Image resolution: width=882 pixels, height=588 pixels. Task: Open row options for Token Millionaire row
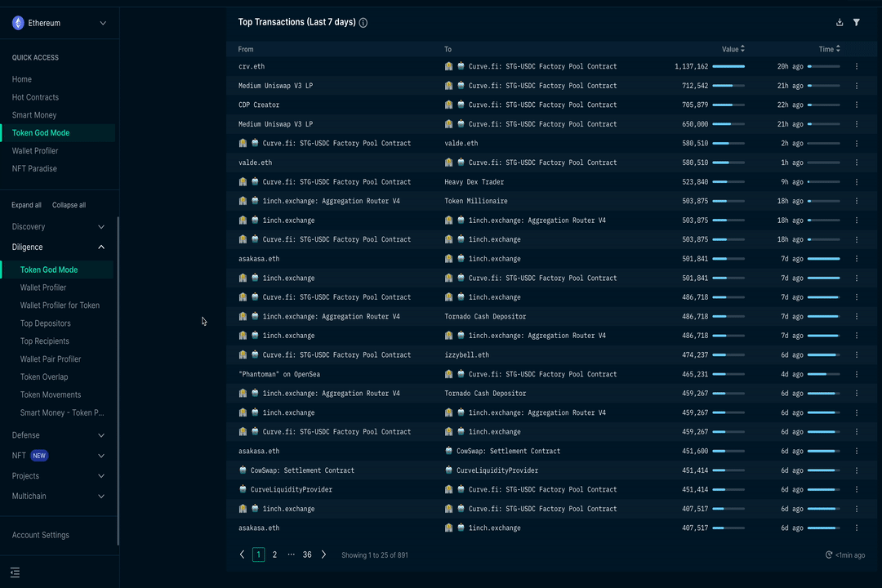click(x=857, y=201)
